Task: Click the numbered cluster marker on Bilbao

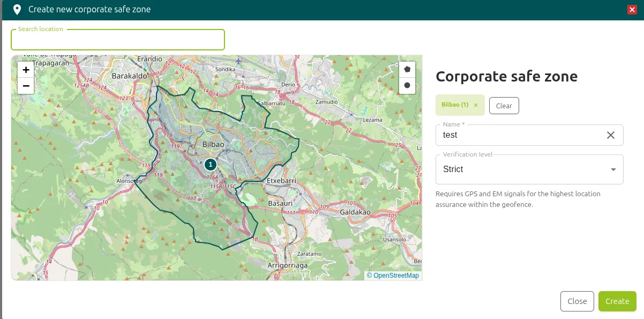Action: [x=211, y=164]
